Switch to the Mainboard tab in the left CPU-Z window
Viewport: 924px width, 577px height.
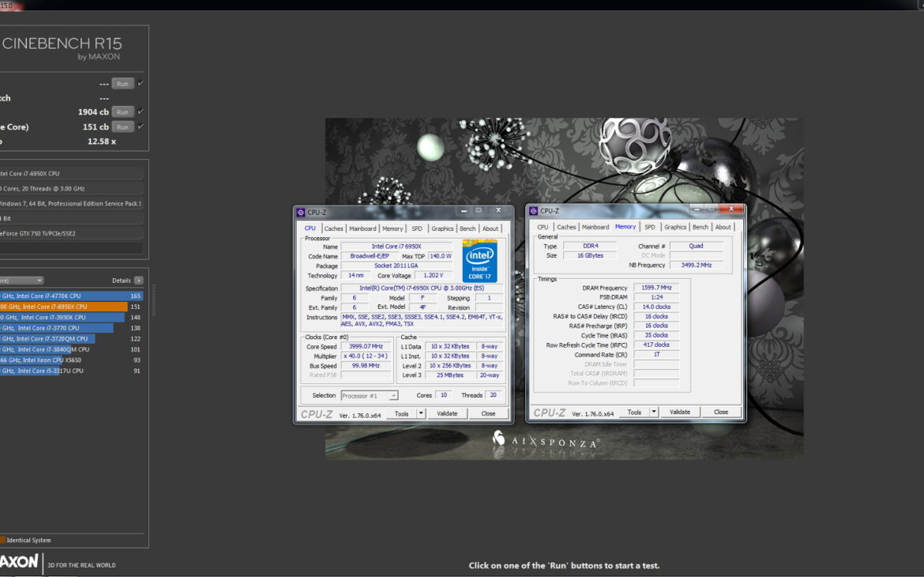tap(362, 228)
